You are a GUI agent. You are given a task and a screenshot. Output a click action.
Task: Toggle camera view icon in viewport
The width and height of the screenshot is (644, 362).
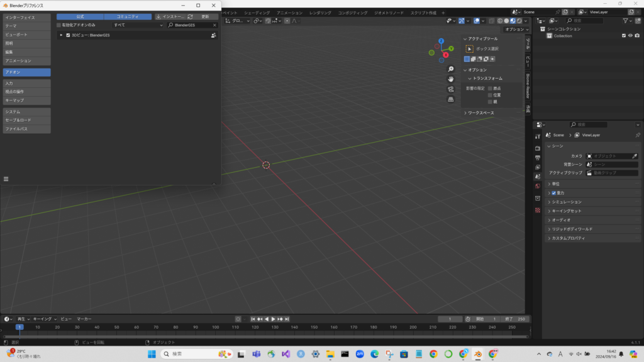[451, 89]
